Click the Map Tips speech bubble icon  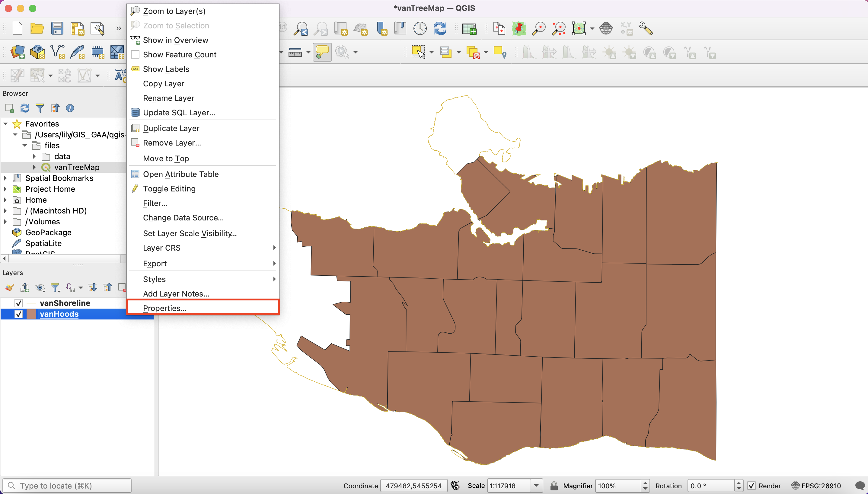pos(322,52)
